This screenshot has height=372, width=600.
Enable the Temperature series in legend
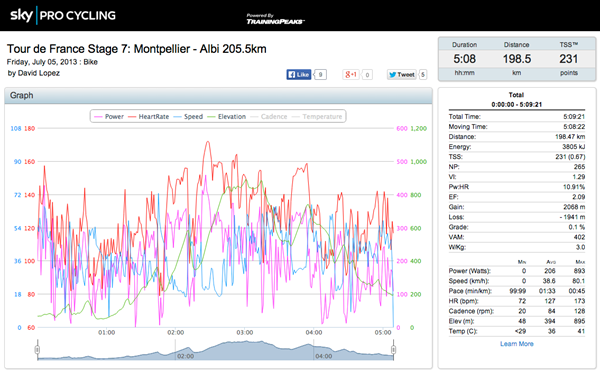click(317, 117)
